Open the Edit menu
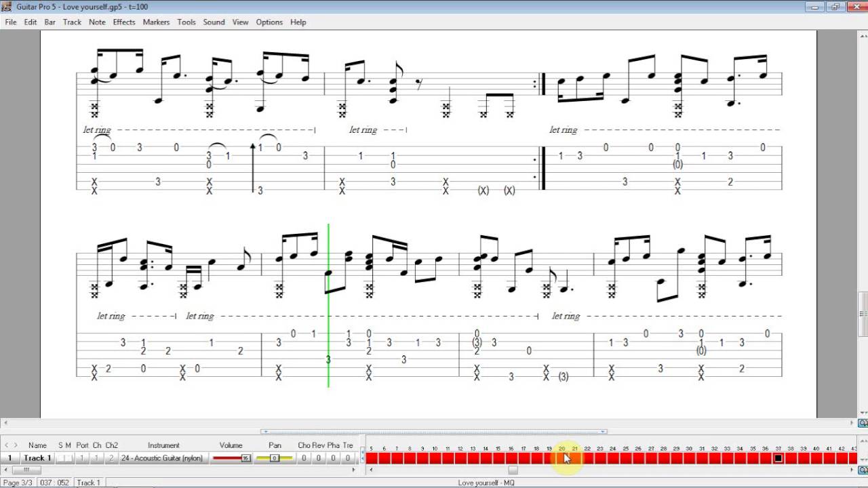 (31, 22)
